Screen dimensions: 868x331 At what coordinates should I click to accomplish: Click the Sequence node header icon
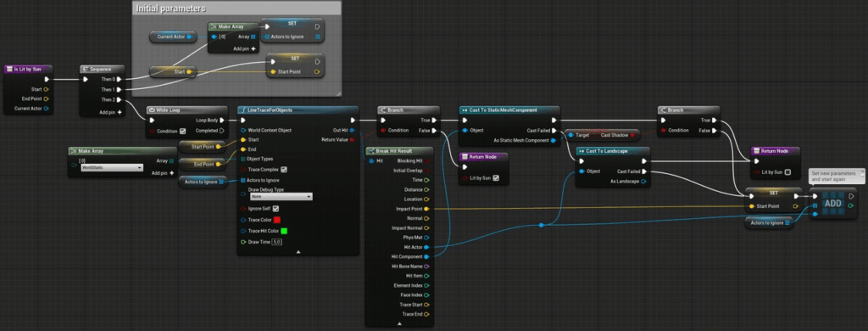(86, 70)
